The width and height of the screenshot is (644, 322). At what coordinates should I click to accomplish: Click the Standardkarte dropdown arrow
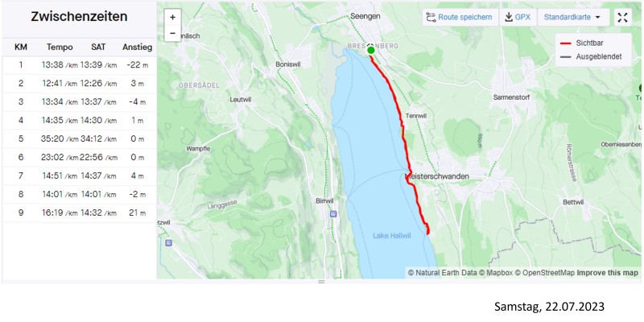click(597, 18)
